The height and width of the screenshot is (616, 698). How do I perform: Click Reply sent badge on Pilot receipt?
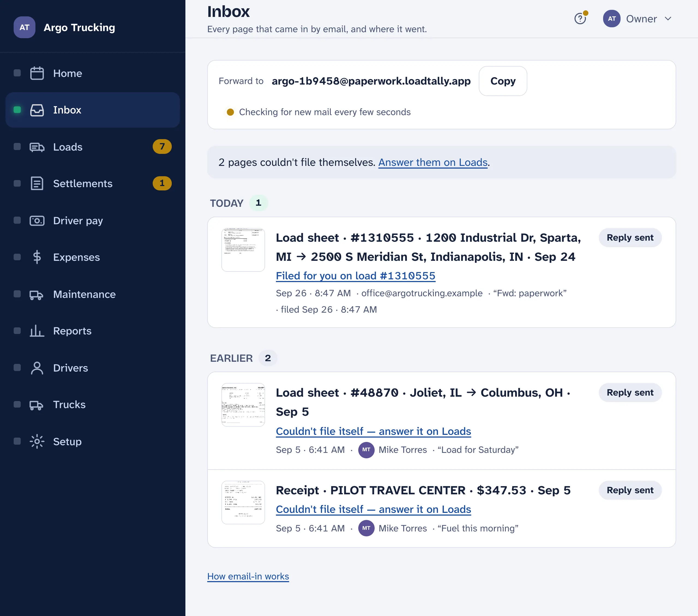click(630, 490)
